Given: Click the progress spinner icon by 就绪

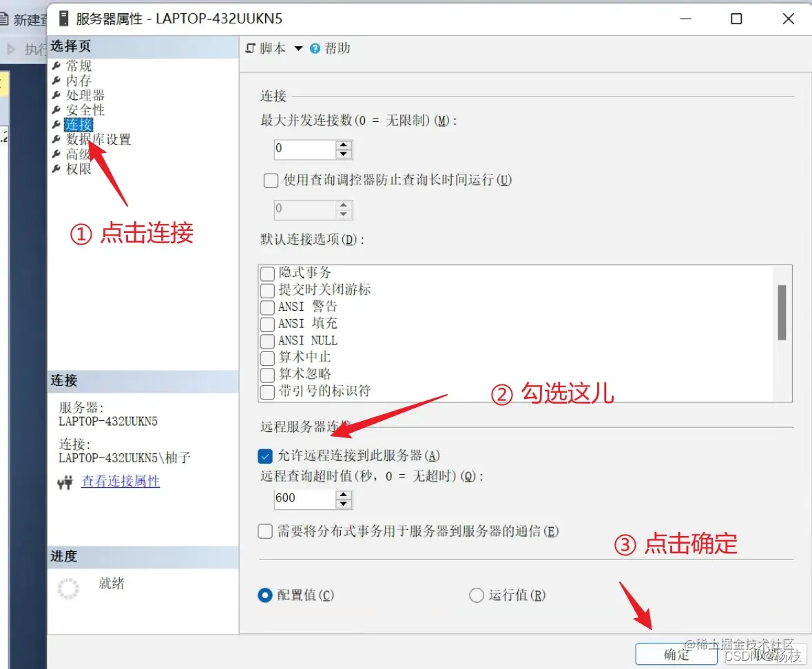Looking at the screenshot, I should tap(68, 588).
